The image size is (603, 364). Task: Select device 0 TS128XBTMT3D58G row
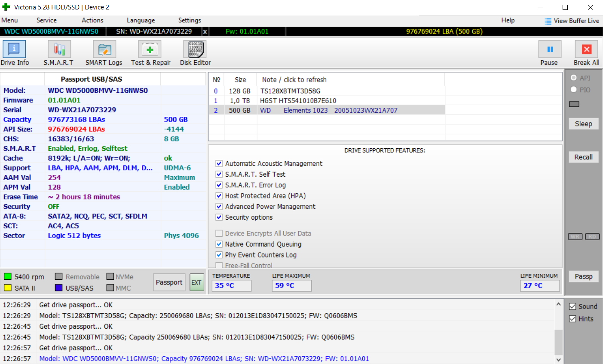pyautogui.click(x=327, y=91)
